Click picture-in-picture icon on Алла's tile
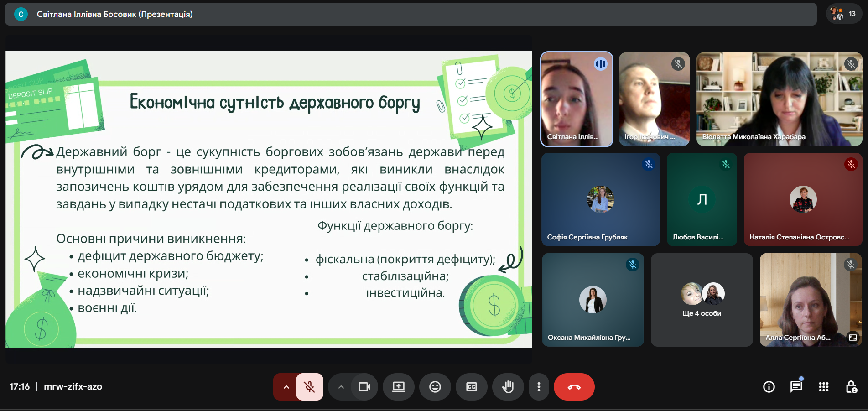The image size is (868, 411). coord(852,338)
